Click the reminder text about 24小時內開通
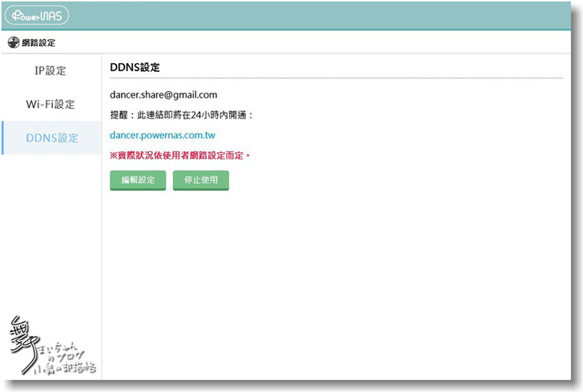This screenshot has height=392, width=583. pos(182,115)
